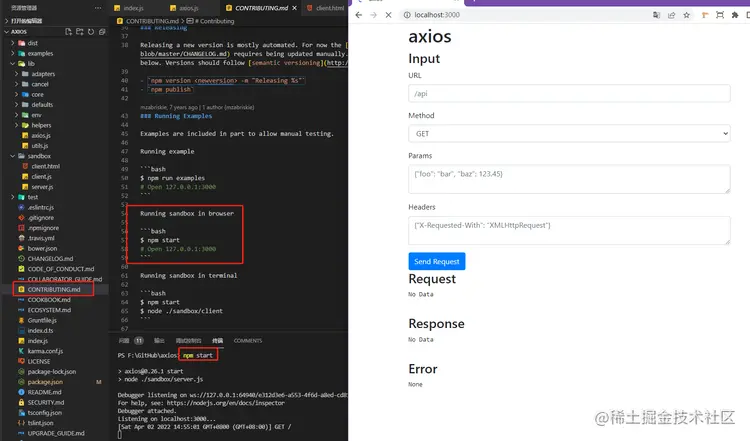Open tsconfig.json file

[x=44, y=413]
